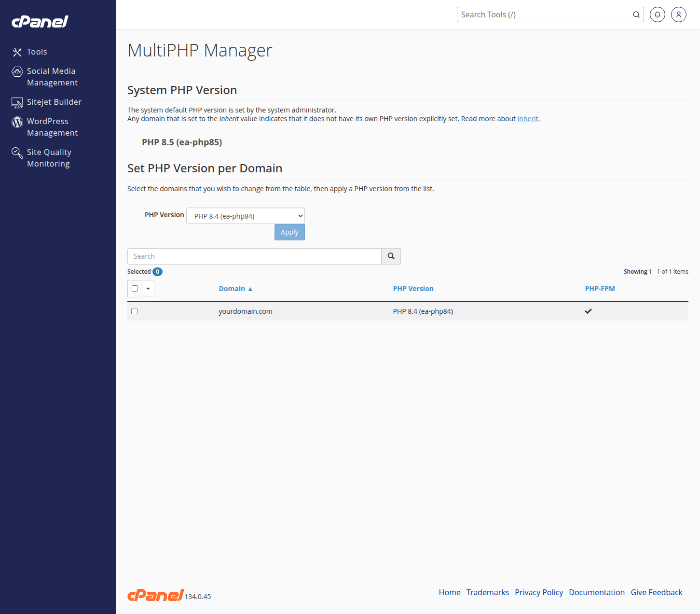Image resolution: width=700 pixels, height=614 pixels.
Task: Click the cPanel logo in sidebar
Action: (40, 22)
